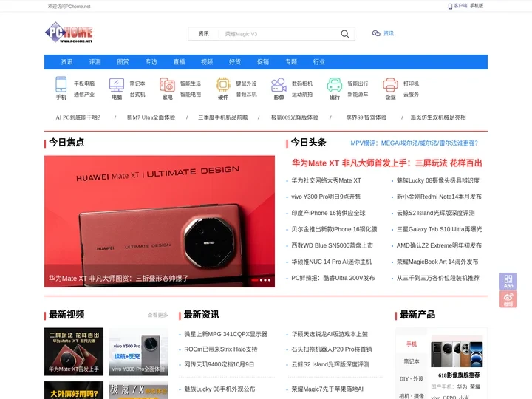Open the 键鼠外设 link
This screenshot has width=532, height=399.
point(246,83)
